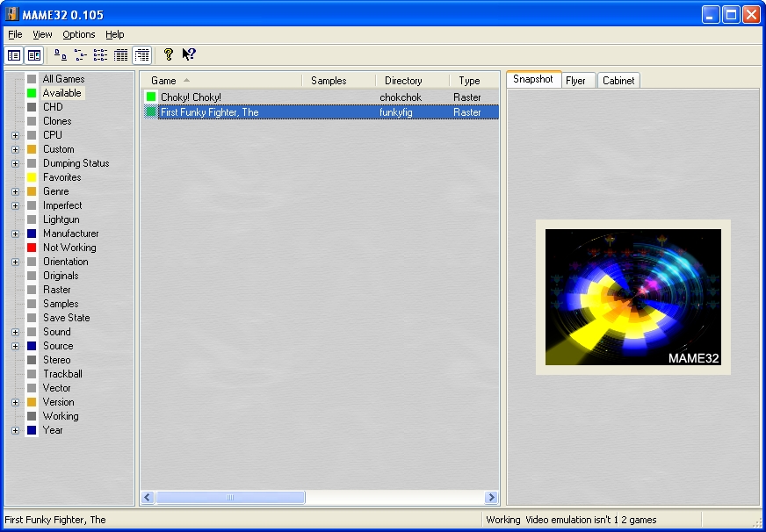Expand the Imperfect folder

coord(15,206)
